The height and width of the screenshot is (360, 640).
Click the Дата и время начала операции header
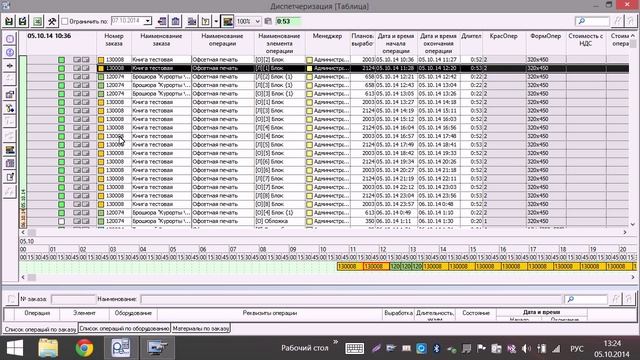click(x=396, y=43)
